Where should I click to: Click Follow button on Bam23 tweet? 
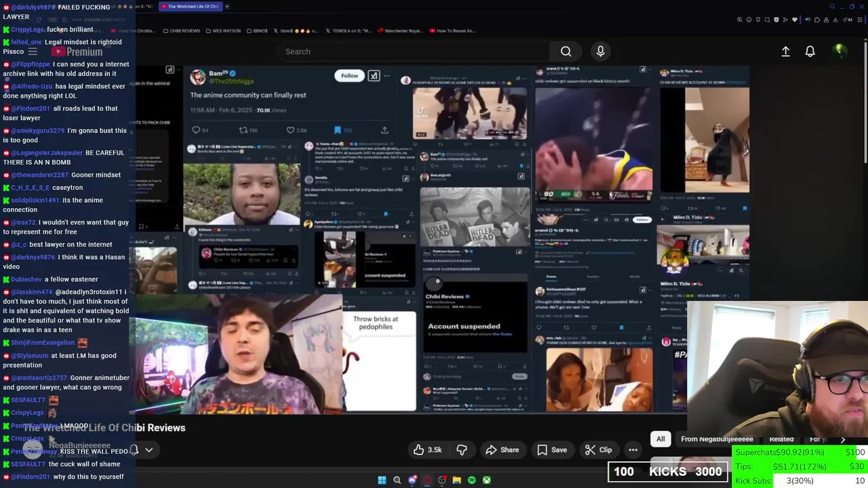pyautogui.click(x=349, y=76)
